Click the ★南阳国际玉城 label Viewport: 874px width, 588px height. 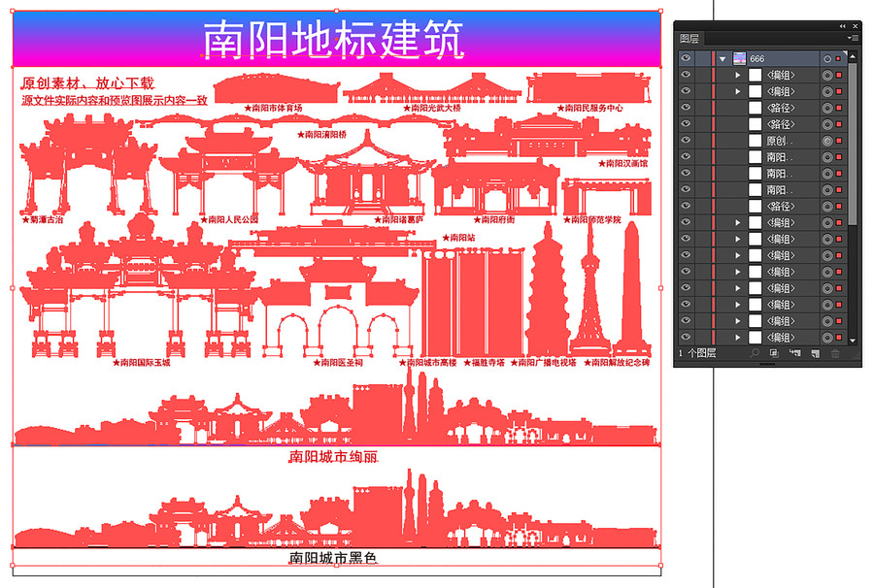(x=141, y=362)
